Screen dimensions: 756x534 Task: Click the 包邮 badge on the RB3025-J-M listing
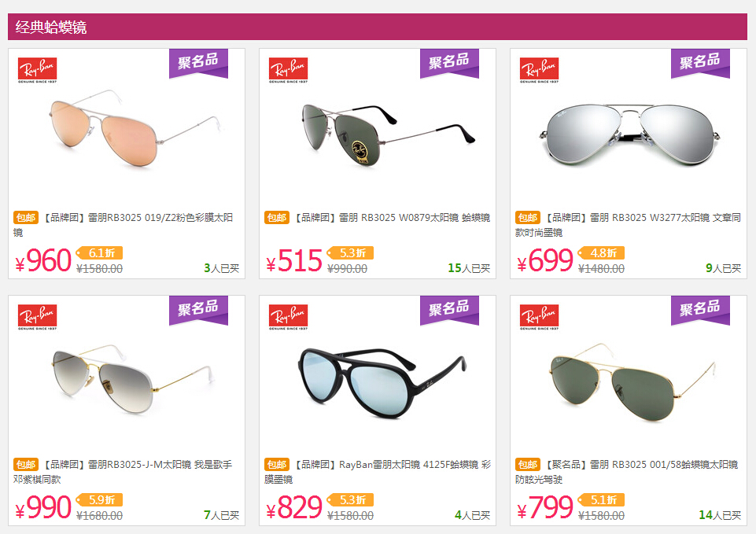[x=25, y=464]
